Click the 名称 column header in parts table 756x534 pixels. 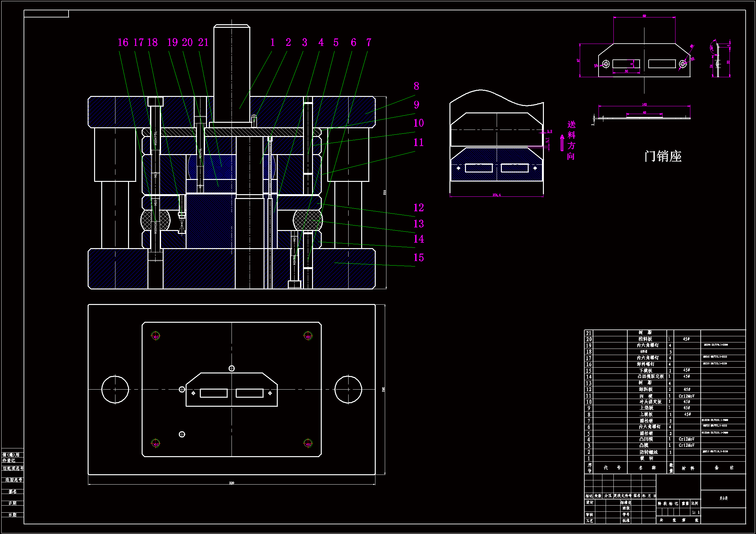(x=647, y=467)
